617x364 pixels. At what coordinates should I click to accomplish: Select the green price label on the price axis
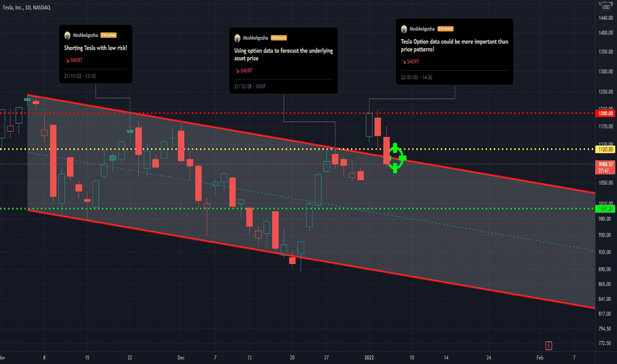605,208
